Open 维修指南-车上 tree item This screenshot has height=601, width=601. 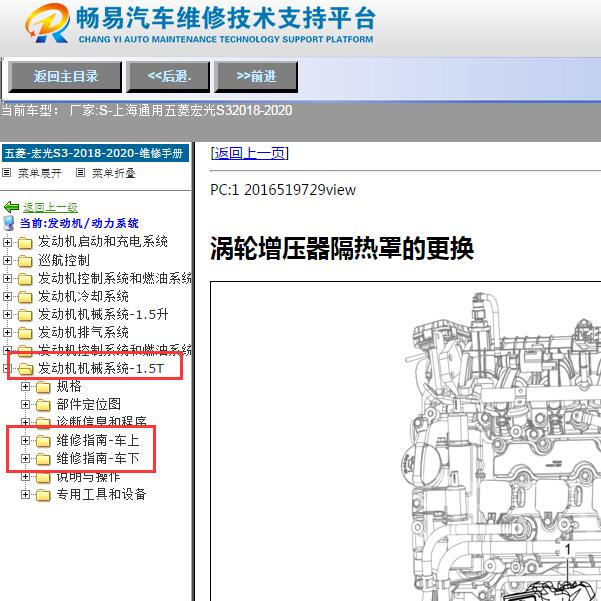point(98,440)
